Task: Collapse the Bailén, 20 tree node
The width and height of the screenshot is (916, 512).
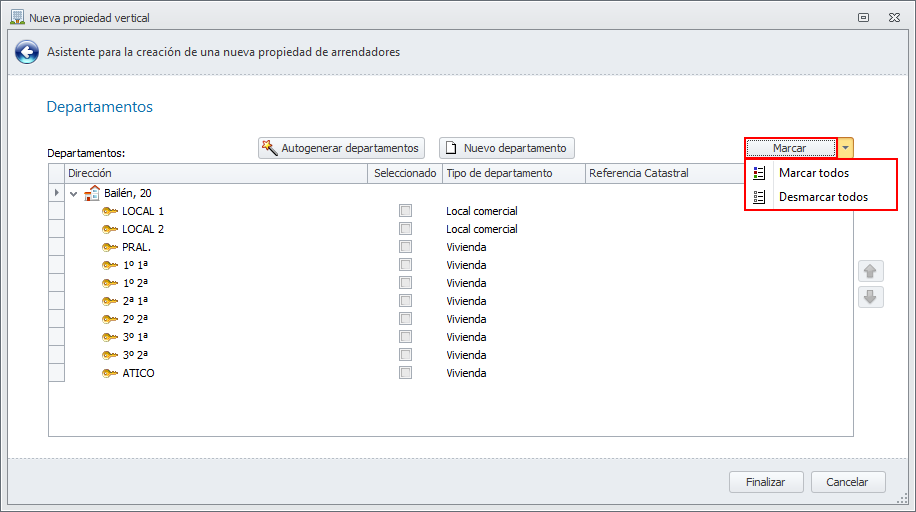Action: [x=73, y=193]
